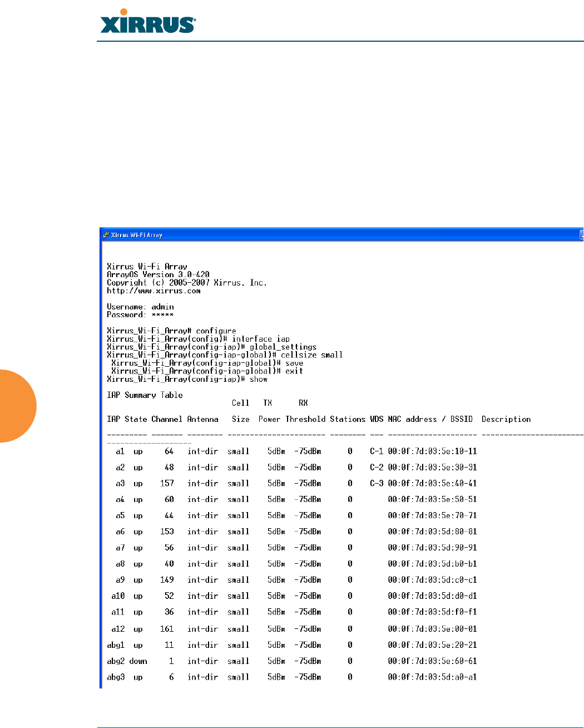Click IAP name 'abg3' in the table
The width and height of the screenshot is (584, 728).
[x=116, y=678]
